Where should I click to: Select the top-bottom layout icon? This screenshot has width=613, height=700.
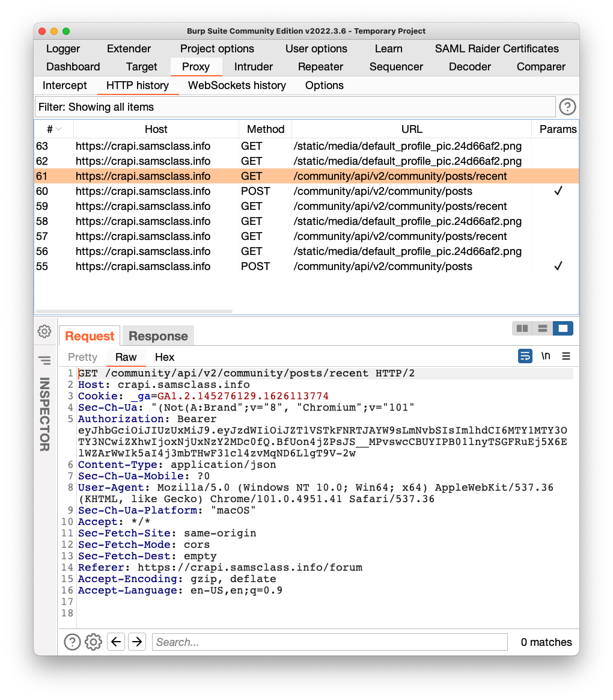(x=543, y=328)
